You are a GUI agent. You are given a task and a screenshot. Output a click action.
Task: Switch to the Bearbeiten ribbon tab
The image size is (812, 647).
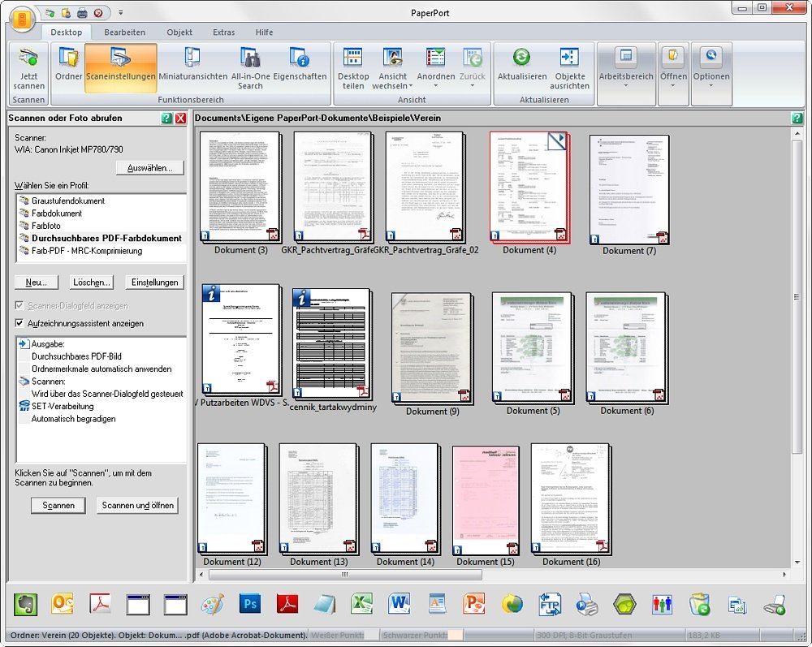[125, 32]
